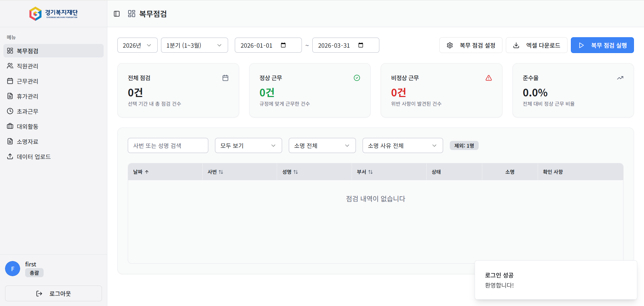The width and height of the screenshot is (644, 306).
Task: Click the 제외: 1명 badge
Action: [464, 145]
